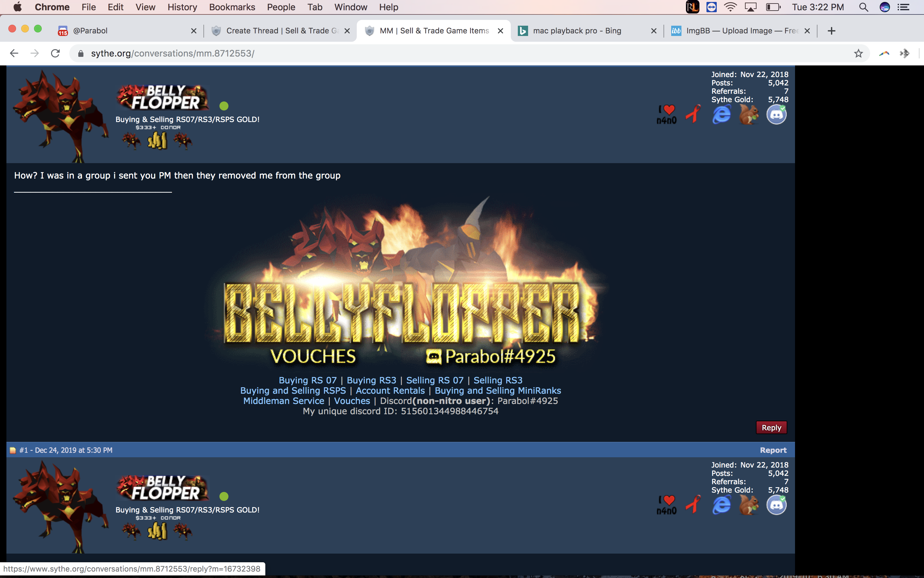This screenshot has height=578, width=924.
Task: Click the top post's Discord verified badge
Action: 777,114
